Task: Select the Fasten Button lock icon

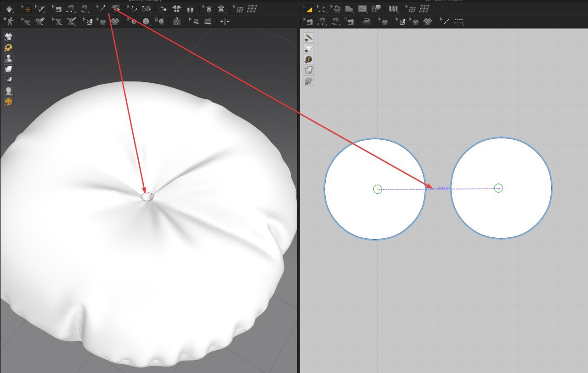Action: coord(158,21)
